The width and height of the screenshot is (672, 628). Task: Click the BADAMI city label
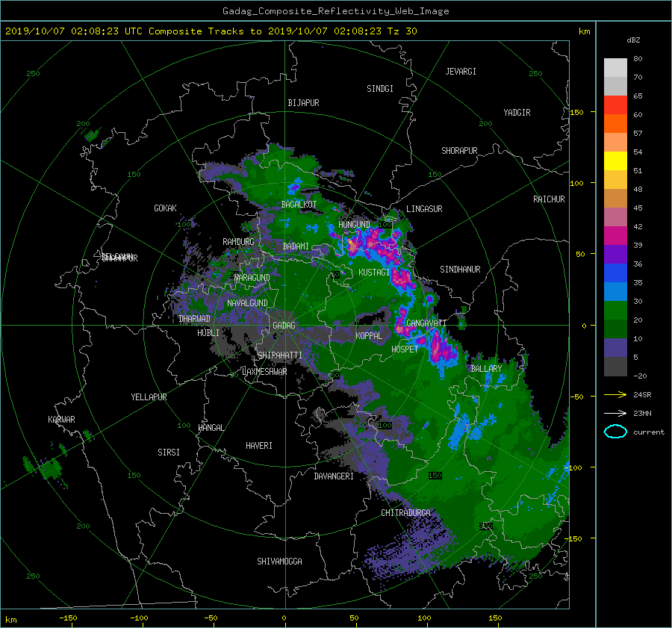pos(296,246)
